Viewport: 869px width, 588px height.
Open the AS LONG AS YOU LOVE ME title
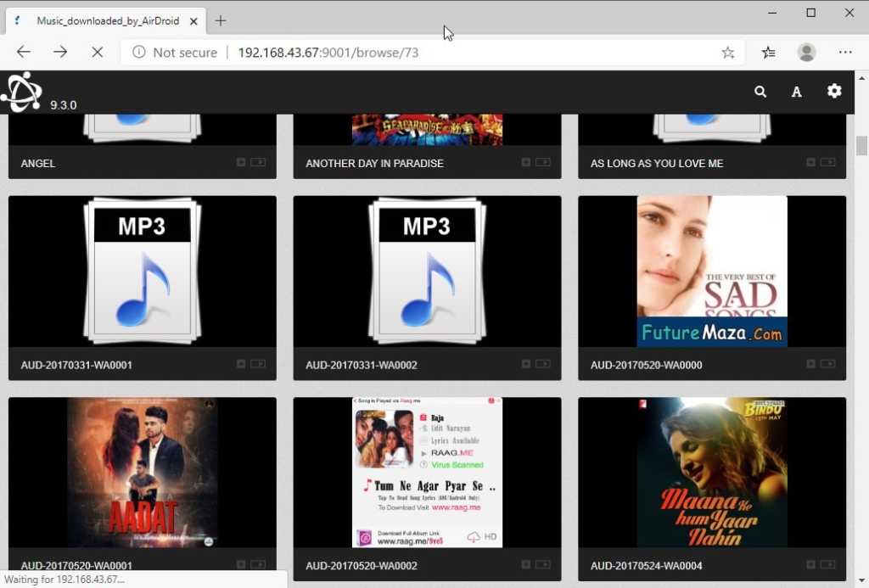[x=657, y=164]
